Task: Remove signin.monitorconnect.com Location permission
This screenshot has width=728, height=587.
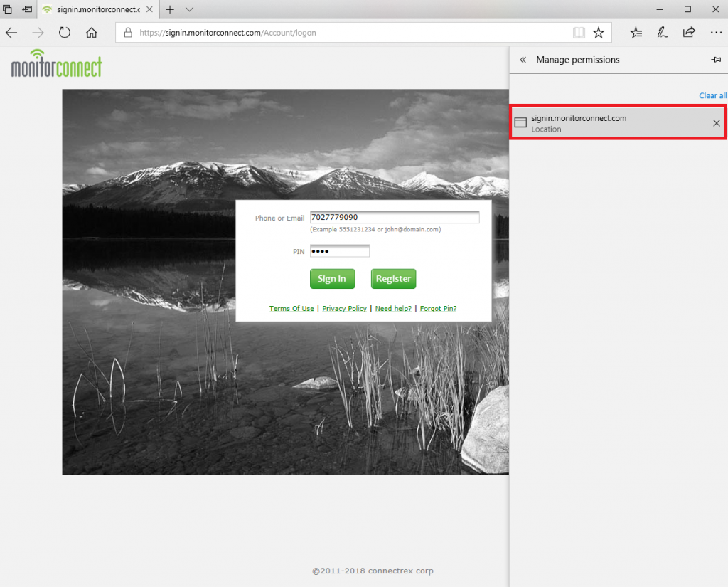Action: (716, 123)
